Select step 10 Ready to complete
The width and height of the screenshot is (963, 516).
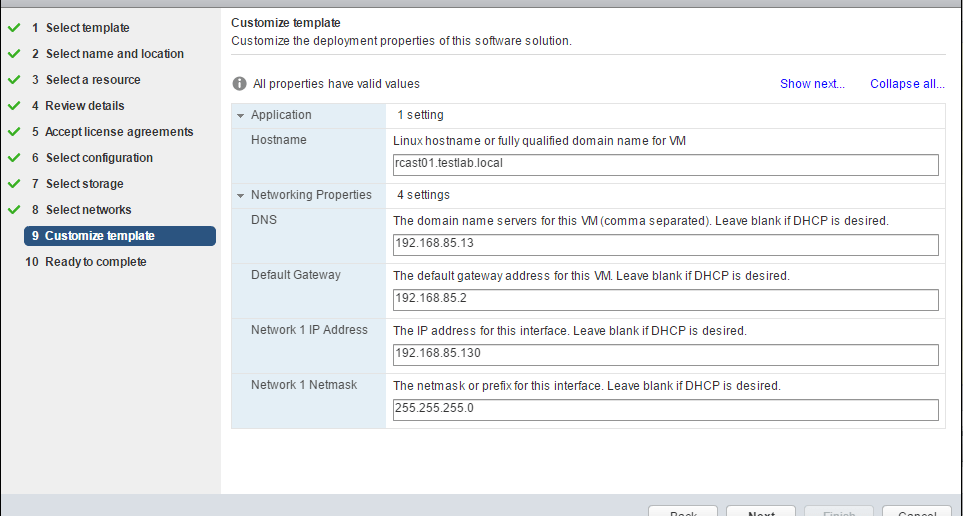pyautogui.click(x=95, y=262)
